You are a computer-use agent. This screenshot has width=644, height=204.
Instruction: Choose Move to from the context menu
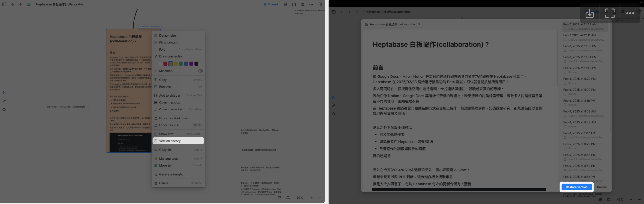(178, 165)
